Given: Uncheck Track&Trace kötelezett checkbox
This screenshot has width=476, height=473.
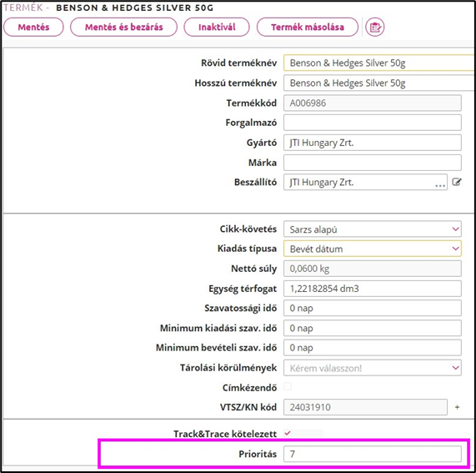Looking at the screenshot, I should click(288, 433).
